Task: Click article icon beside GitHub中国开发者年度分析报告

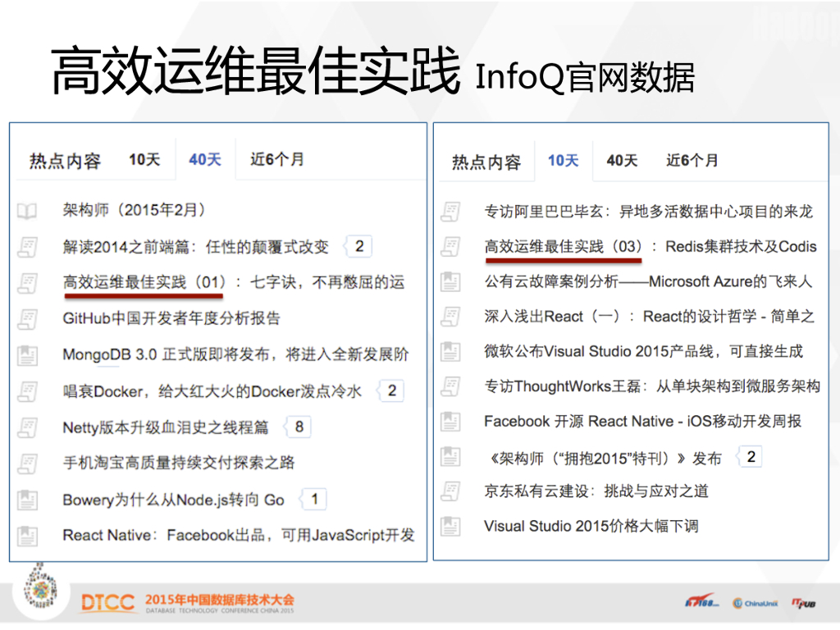Action: [x=27, y=319]
